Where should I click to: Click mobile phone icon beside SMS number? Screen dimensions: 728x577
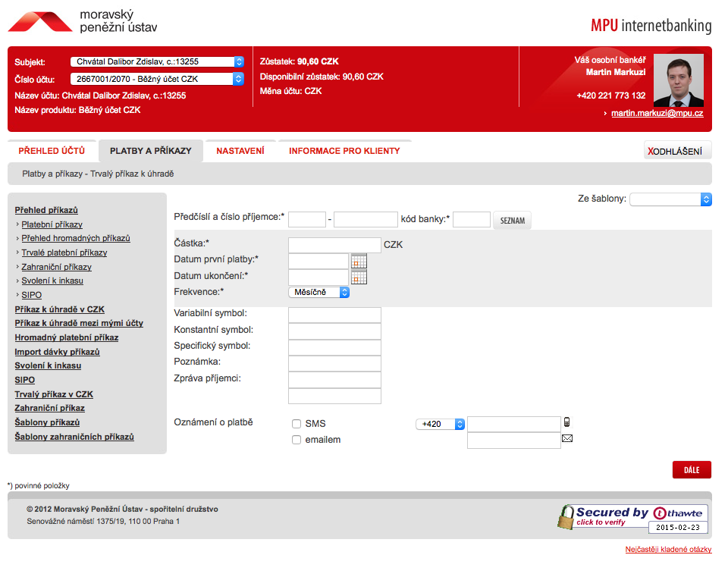[567, 422]
